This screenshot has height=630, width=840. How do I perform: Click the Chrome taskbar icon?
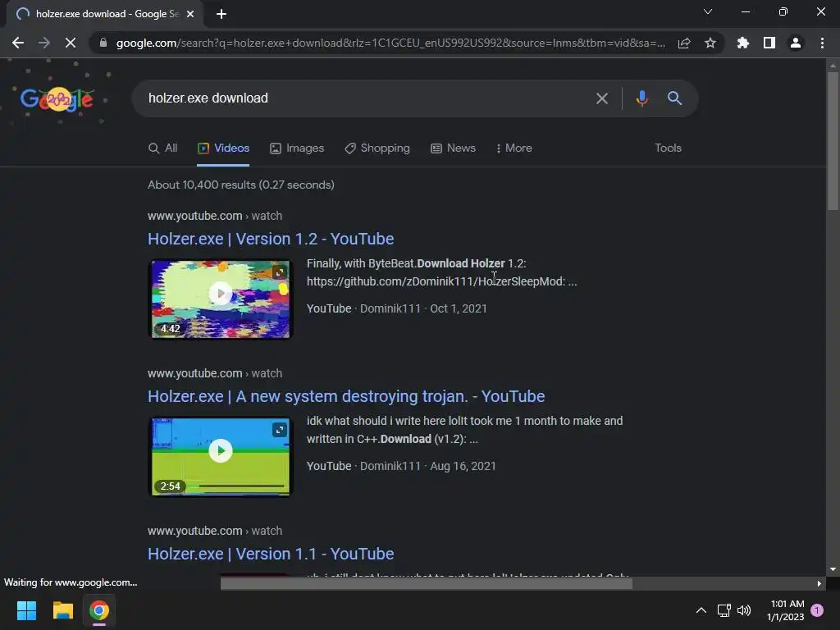click(x=99, y=610)
